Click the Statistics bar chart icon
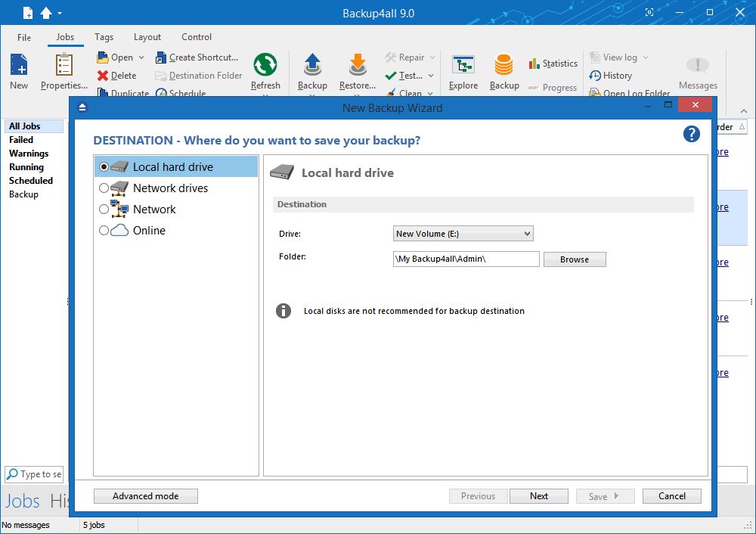 534,64
